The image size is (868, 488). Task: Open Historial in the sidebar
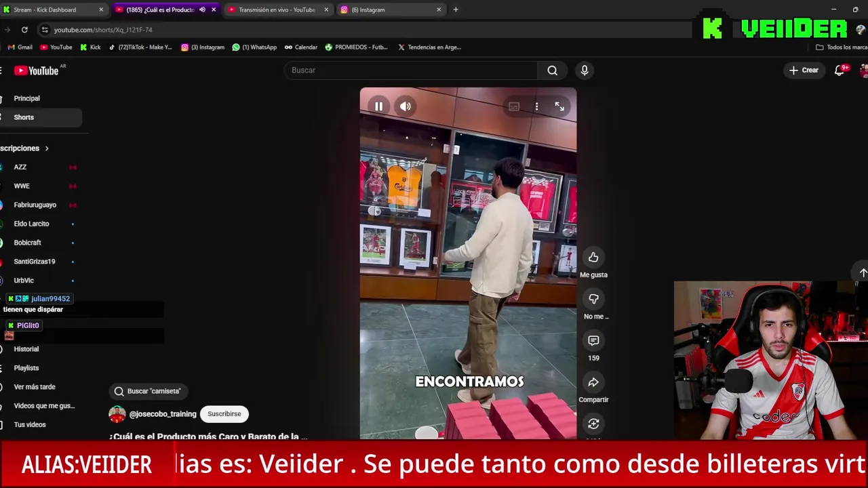point(26,349)
